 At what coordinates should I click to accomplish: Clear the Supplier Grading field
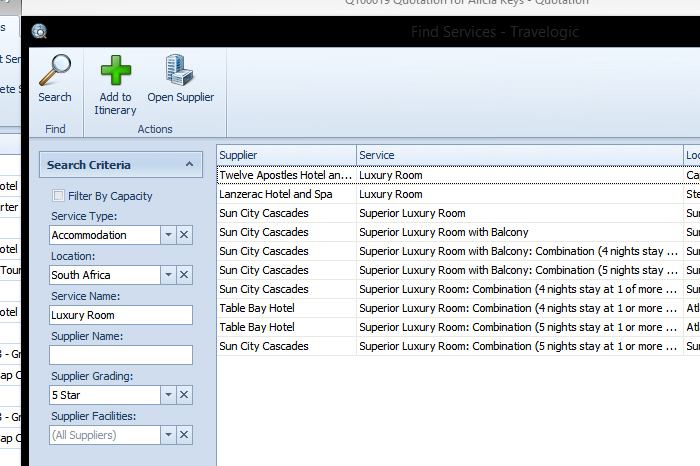click(184, 395)
